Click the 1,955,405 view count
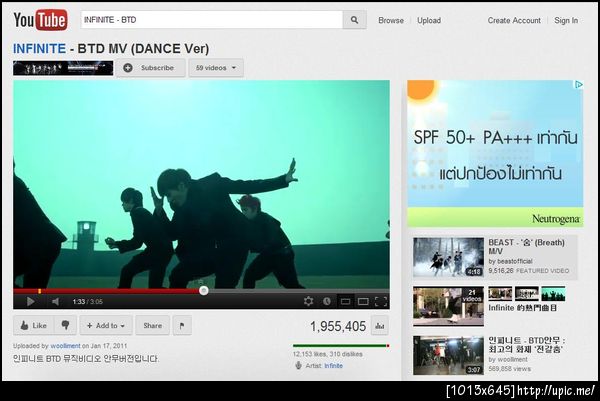Screen dimensions: 600x401 (338, 326)
